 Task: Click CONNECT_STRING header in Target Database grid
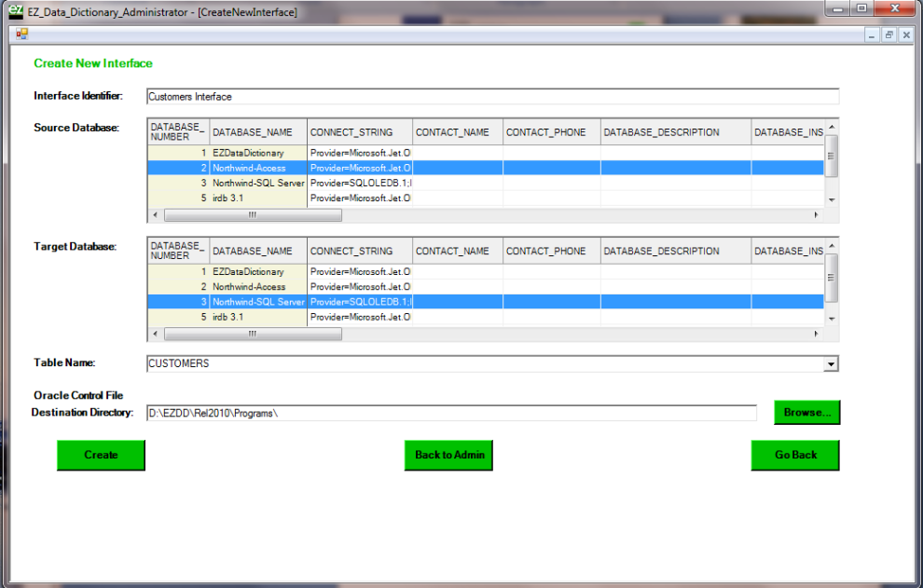click(x=351, y=251)
